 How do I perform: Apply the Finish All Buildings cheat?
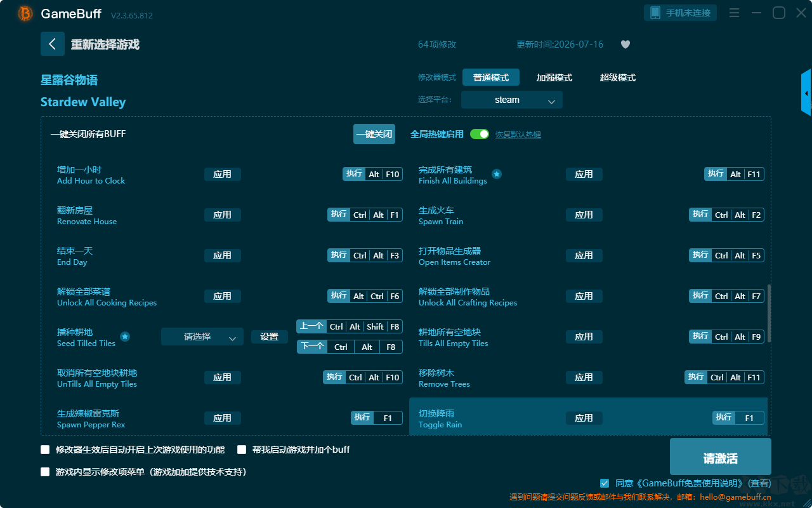[x=584, y=174]
